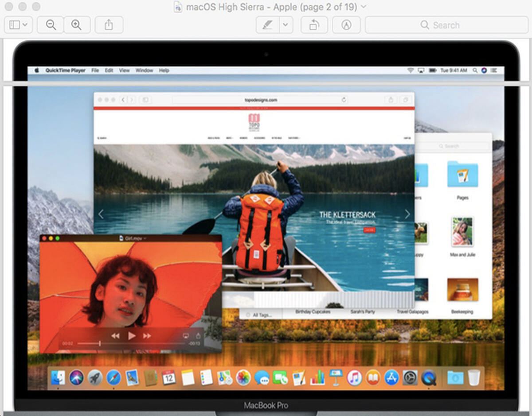Open the Girl.mov title dropdown
The width and height of the screenshot is (532, 416).
click(145, 238)
